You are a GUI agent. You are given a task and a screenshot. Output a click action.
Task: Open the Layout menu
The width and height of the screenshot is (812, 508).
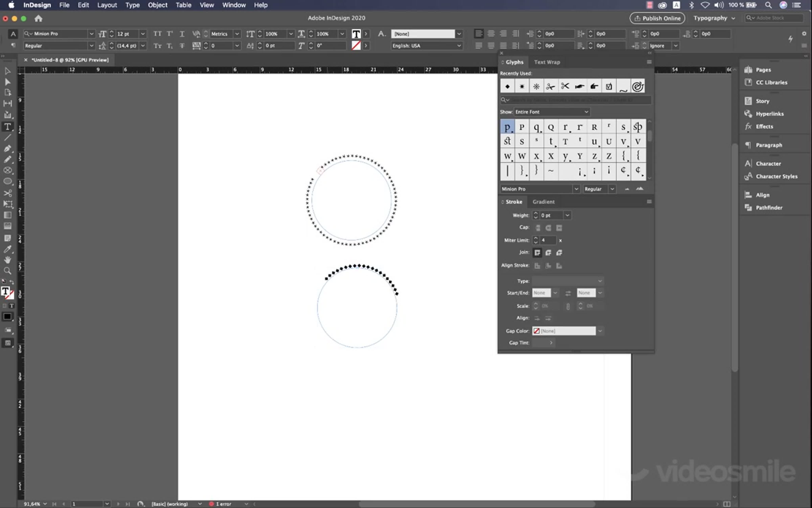(x=107, y=5)
